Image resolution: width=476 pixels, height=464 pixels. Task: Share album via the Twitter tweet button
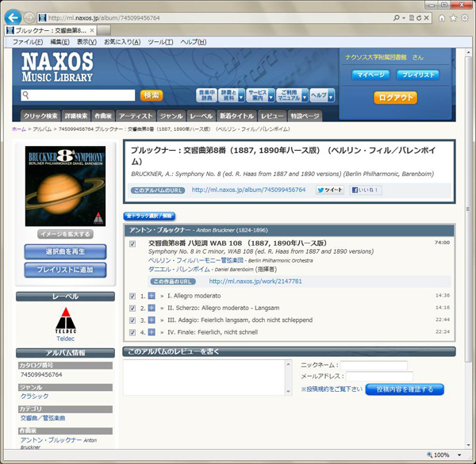click(330, 190)
